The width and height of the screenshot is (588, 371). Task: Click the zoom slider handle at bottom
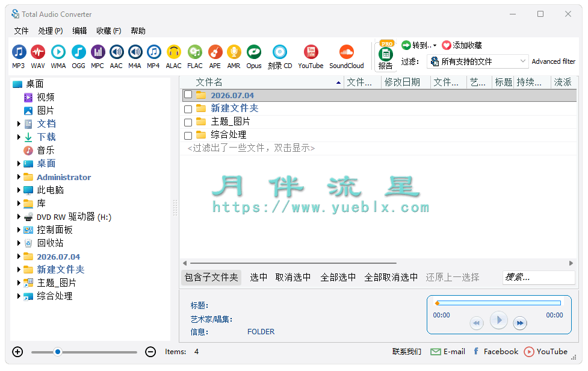click(x=57, y=352)
